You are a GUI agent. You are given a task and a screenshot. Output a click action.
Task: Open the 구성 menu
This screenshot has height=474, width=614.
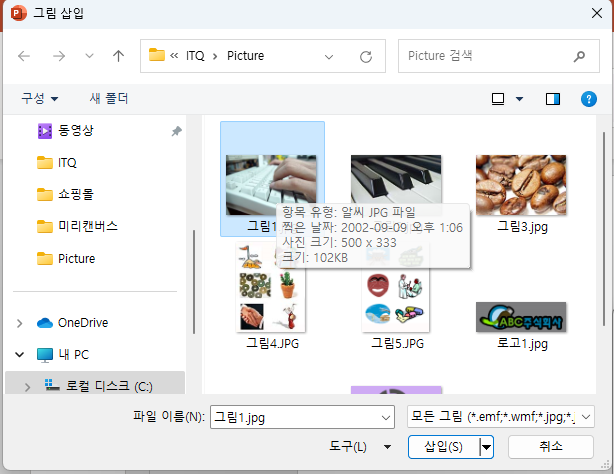tap(40, 98)
